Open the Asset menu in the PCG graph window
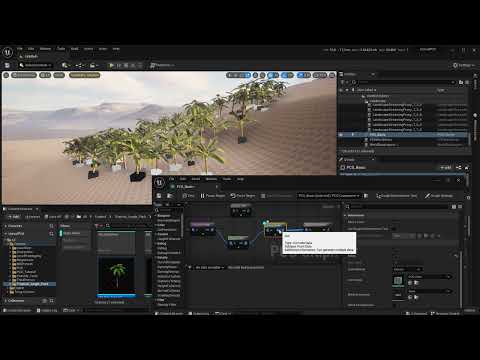The width and height of the screenshot is (480, 360). (196, 179)
